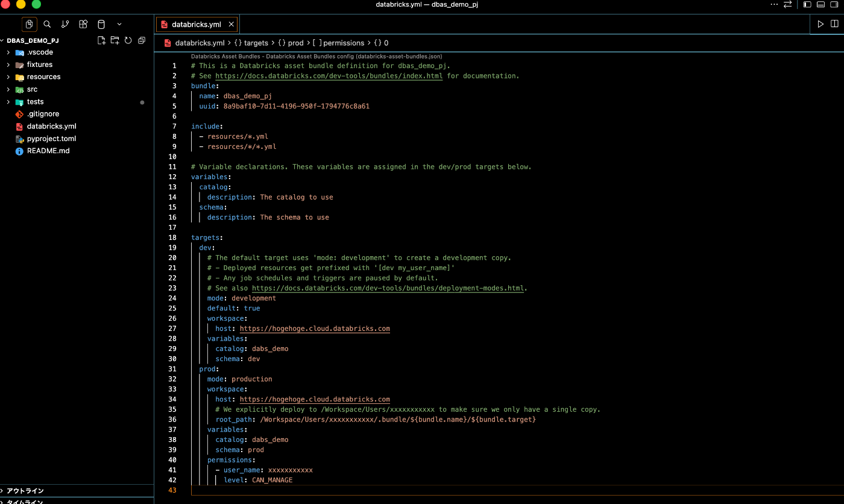This screenshot has height=504, width=844.
Task: Select the databricks.yml editor tab
Action: [196, 25]
